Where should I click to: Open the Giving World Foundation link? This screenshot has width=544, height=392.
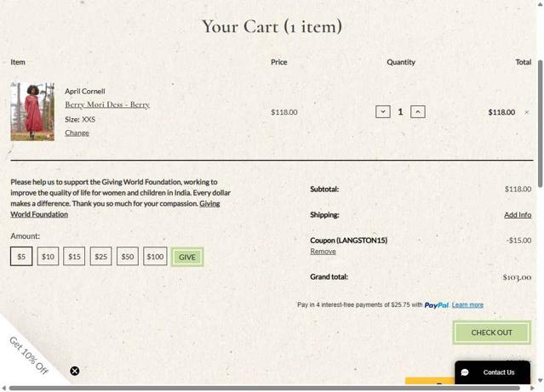[x=39, y=214]
